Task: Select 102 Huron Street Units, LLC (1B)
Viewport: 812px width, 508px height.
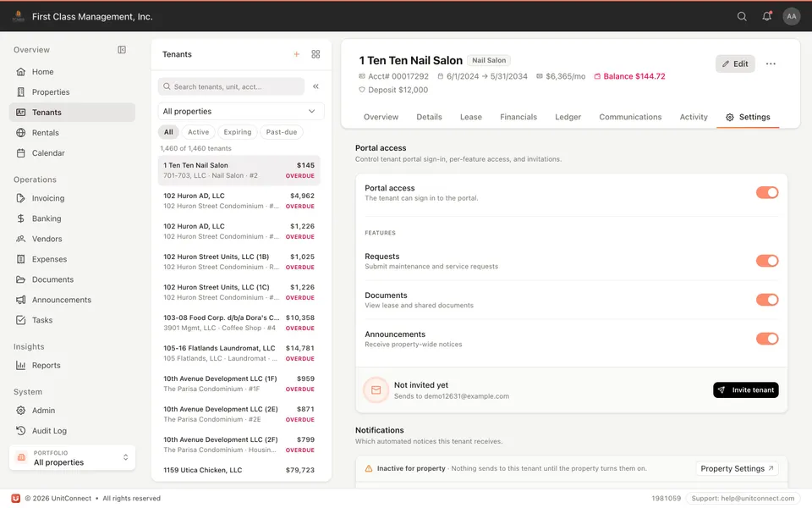Action: point(239,262)
